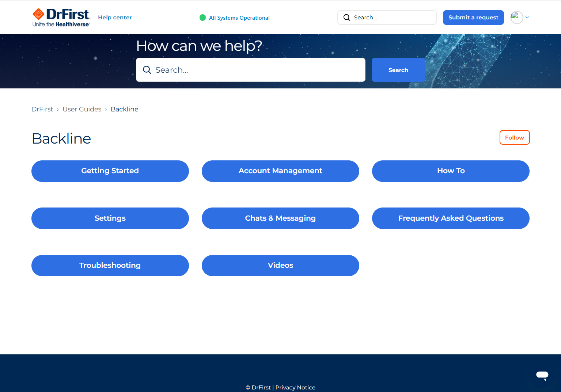Screen dimensions: 561x392
Task: Click the blue Search button
Action: click(398, 70)
